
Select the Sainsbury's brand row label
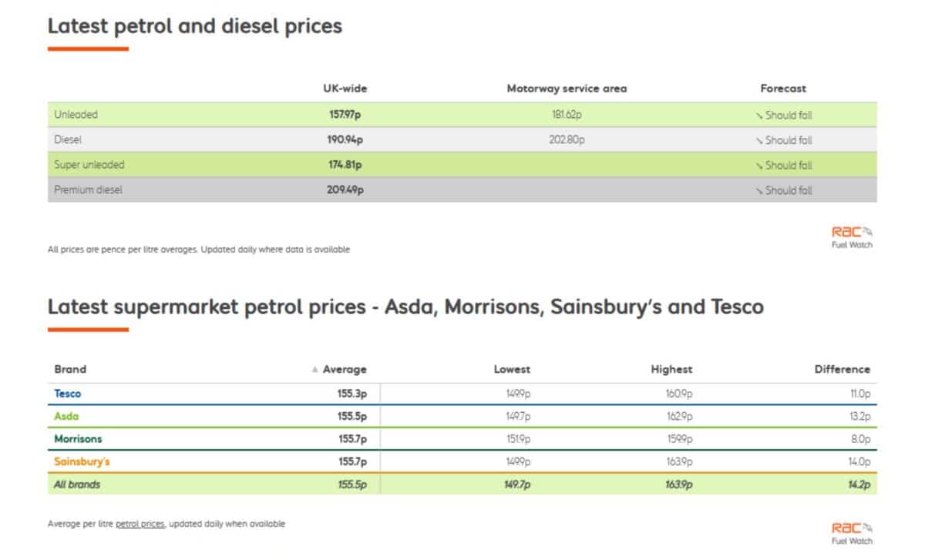(x=82, y=461)
